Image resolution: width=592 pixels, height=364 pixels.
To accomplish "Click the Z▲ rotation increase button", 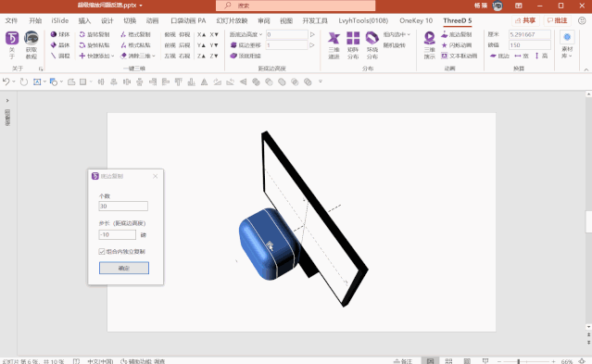I will coord(202,56).
